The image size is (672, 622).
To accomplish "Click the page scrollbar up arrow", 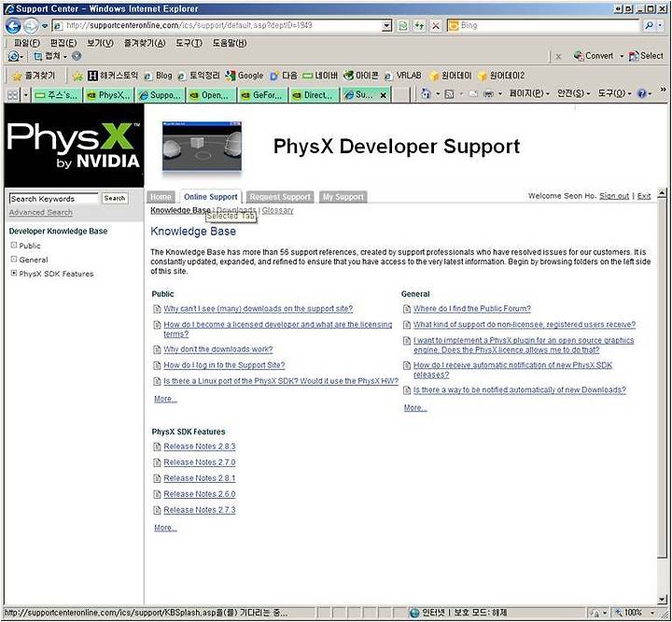I will [662, 192].
